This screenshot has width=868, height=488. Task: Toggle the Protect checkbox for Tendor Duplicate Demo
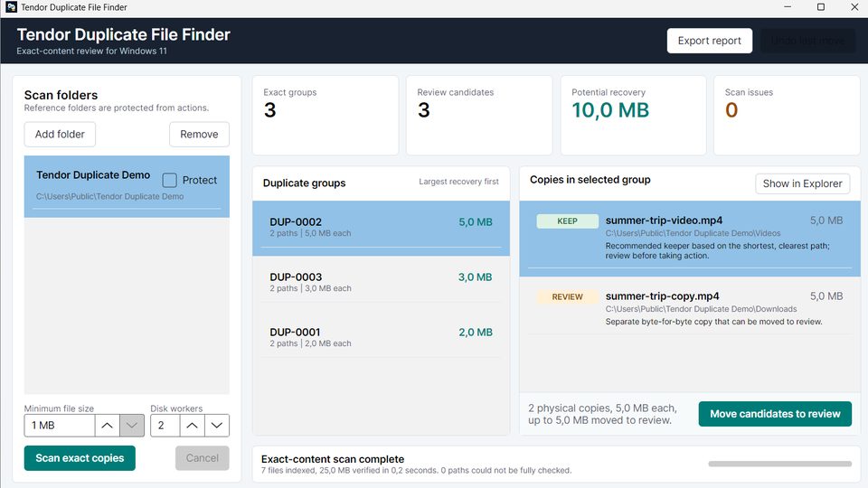tap(169, 181)
